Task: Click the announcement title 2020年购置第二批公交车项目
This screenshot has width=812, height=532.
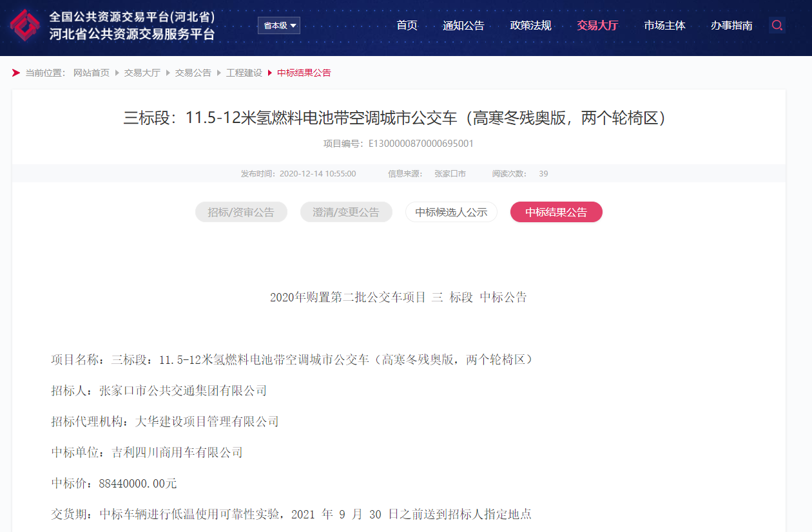Action: coord(398,297)
